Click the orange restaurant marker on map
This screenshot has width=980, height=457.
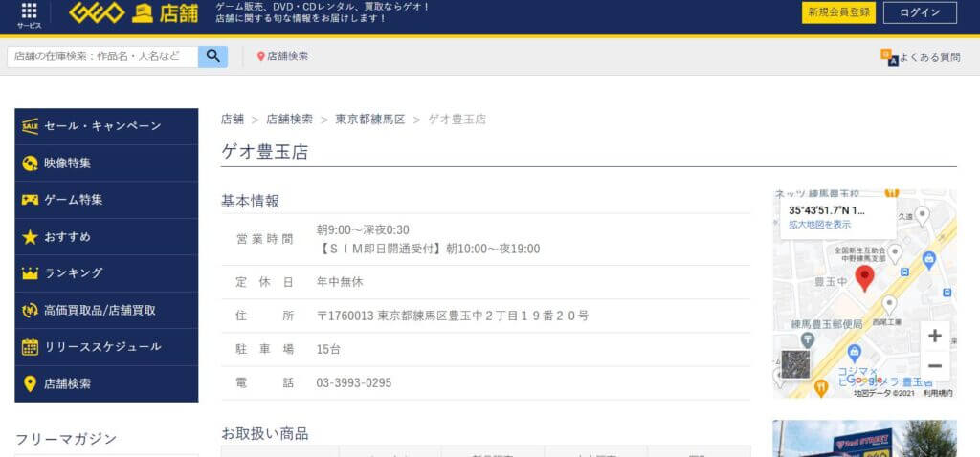(821, 388)
